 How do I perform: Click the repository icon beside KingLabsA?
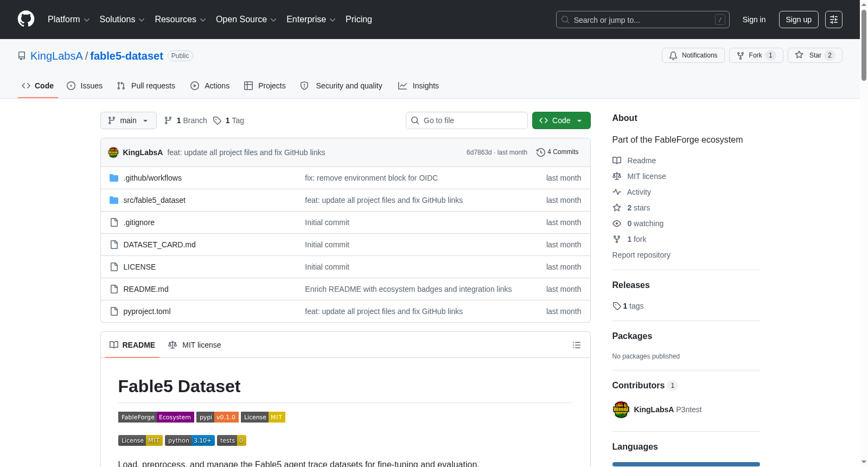click(22, 56)
